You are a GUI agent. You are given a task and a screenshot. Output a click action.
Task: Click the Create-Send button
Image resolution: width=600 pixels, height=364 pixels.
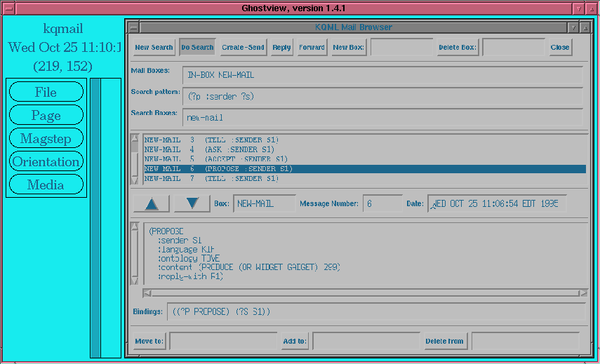244,48
